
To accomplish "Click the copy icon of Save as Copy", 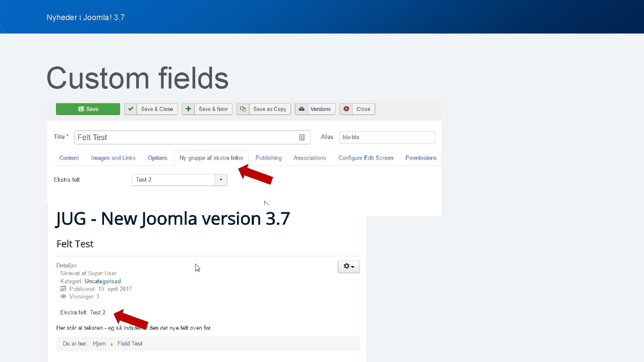I will click(x=243, y=109).
